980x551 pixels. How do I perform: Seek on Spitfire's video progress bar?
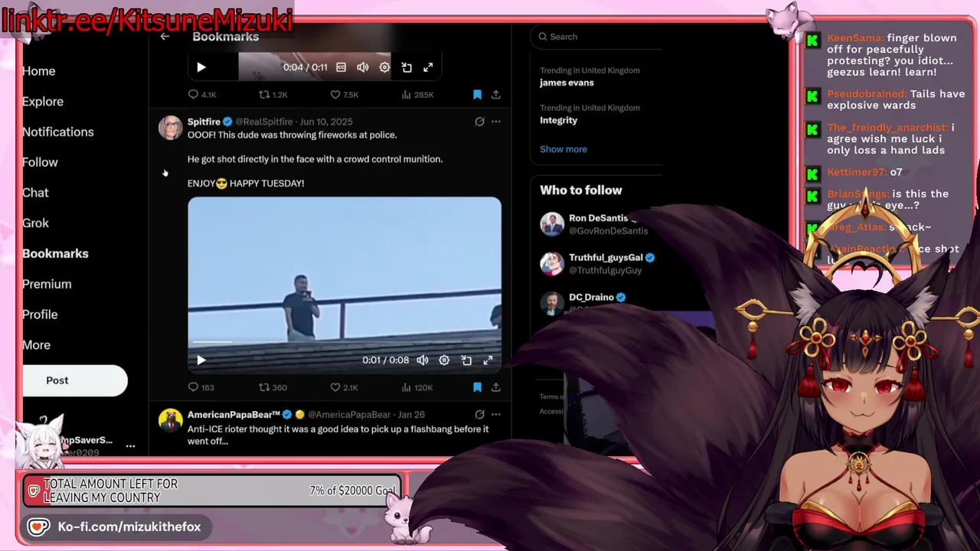[x=345, y=341]
